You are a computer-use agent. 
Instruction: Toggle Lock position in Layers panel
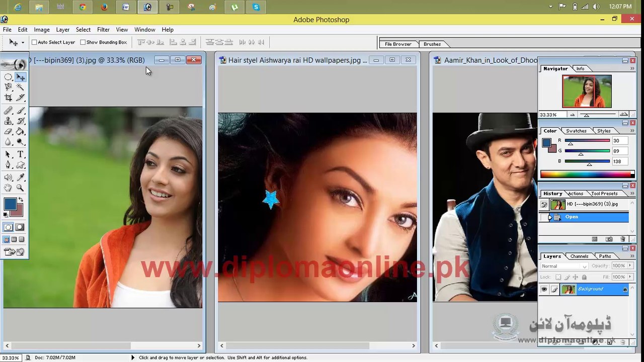point(576,277)
